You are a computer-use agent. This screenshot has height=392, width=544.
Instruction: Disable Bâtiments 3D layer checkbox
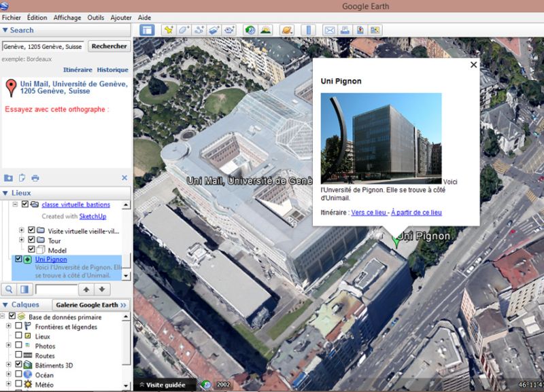tap(19, 364)
